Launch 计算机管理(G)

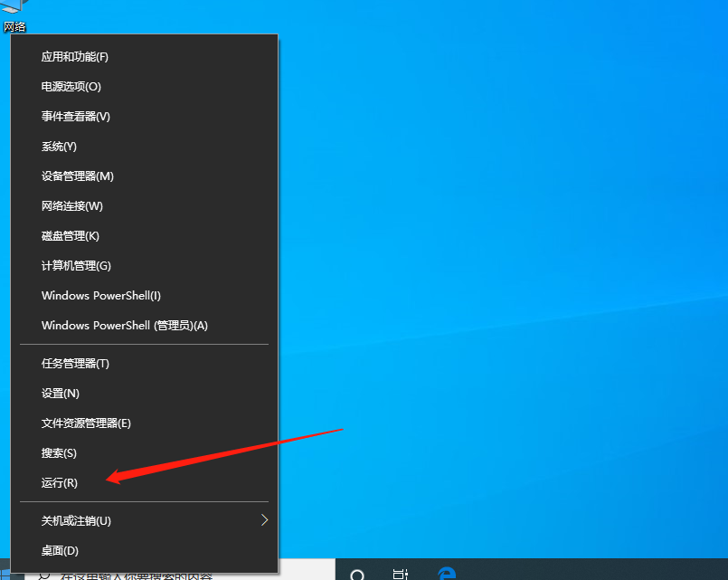click(76, 266)
